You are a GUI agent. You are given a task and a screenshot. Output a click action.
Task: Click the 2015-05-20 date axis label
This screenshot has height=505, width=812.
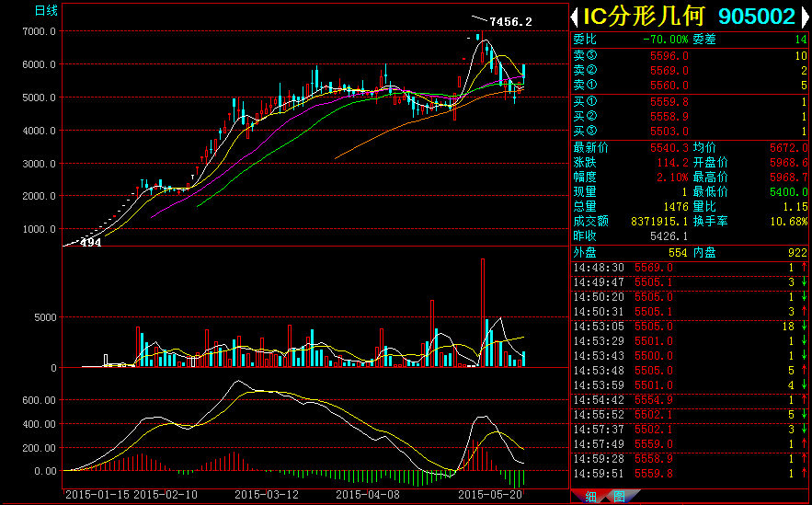pyautogui.click(x=490, y=495)
